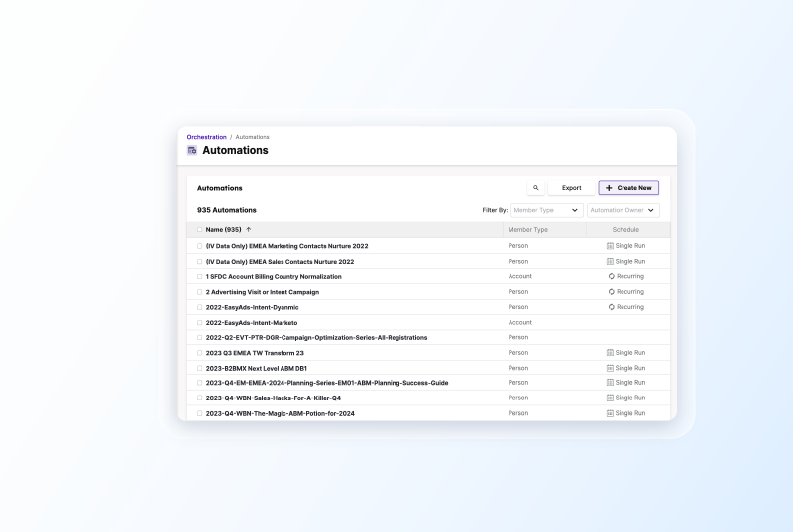Image resolution: width=793 pixels, height=532 pixels.
Task: Open 2 Advertising Visit or Intent Campaign
Action: point(263,292)
